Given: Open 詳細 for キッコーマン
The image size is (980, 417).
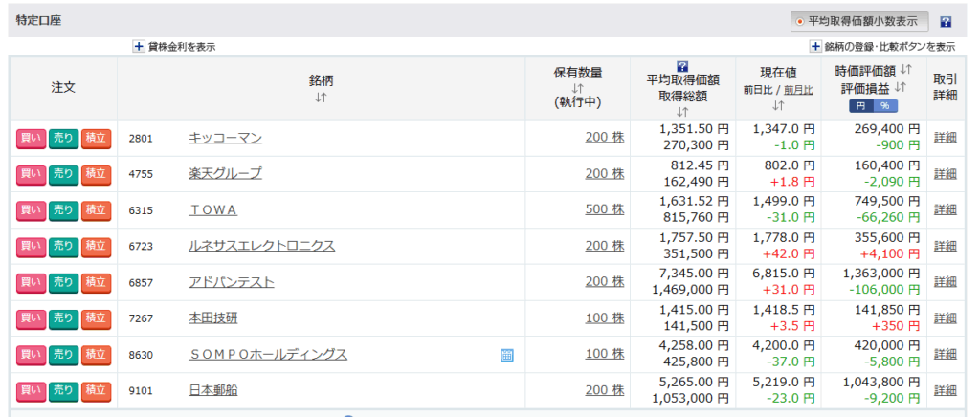Looking at the screenshot, I should coord(945,138).
